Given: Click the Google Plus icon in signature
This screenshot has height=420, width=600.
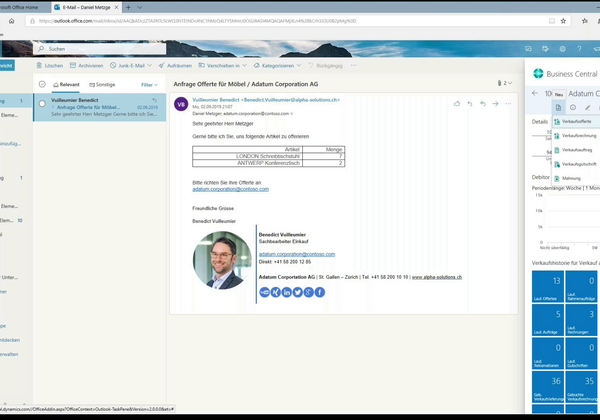Looking at the screenshot, I should (x=309, y=292).
